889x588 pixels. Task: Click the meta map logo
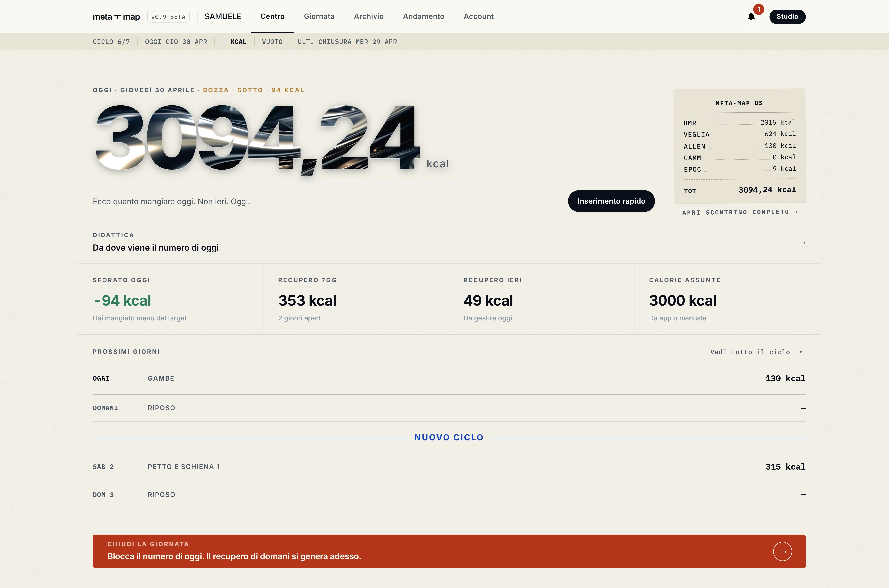click(x=116, y=17)
